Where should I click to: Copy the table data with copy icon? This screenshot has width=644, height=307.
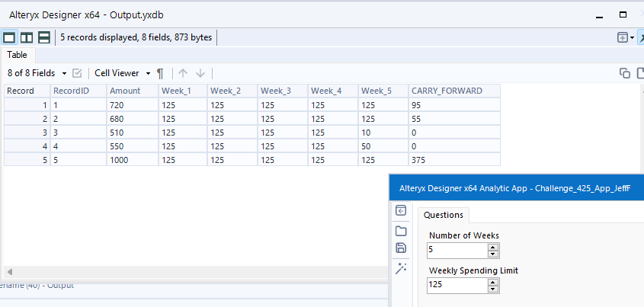coord(625,73)
